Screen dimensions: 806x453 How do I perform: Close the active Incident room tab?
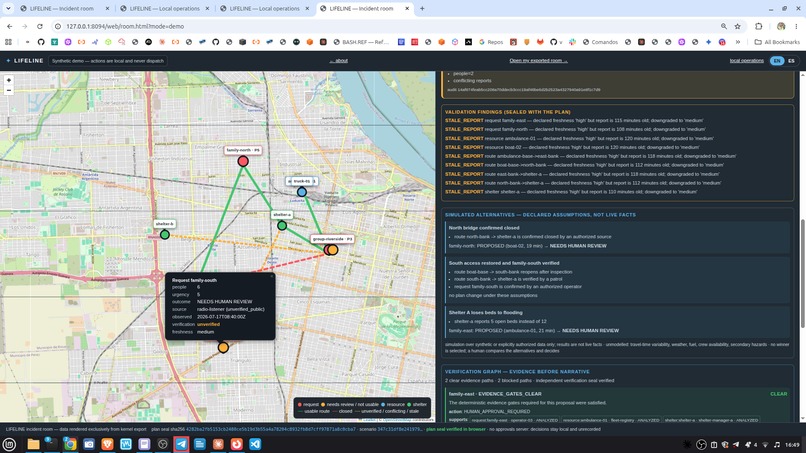(x=407, y=8)
